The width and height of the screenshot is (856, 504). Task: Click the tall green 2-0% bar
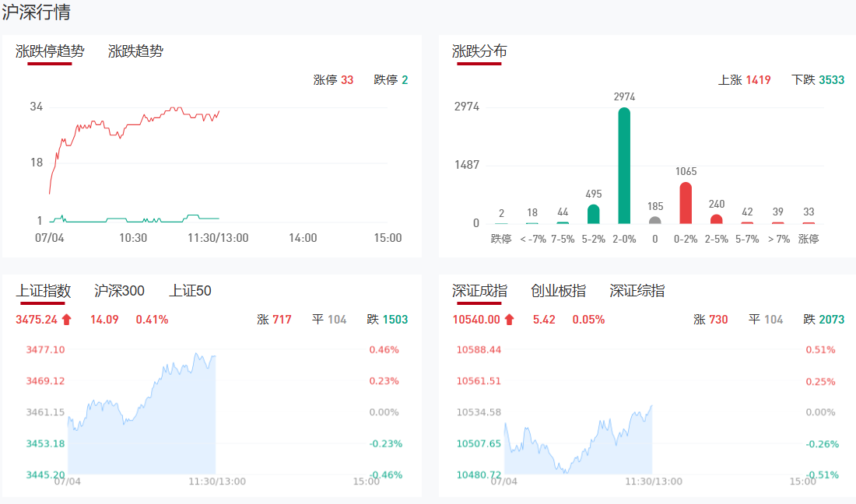pyautogui.click(x=624, y=166)
